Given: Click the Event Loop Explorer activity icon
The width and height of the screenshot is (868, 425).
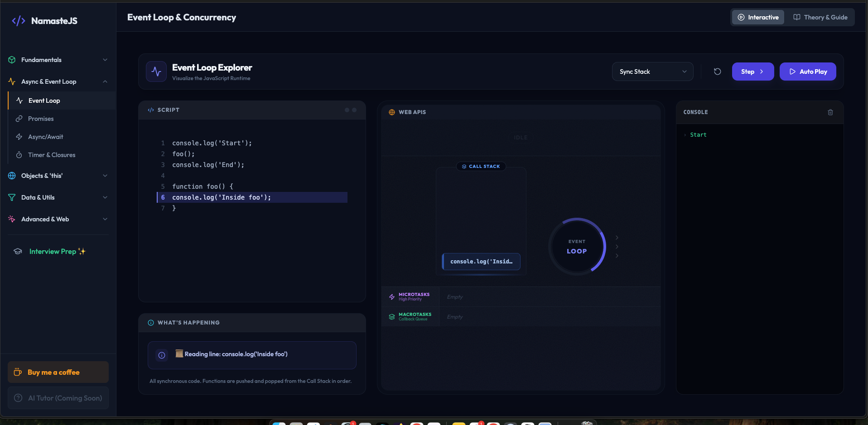Looking at the screenshot, I should (156, 72).
